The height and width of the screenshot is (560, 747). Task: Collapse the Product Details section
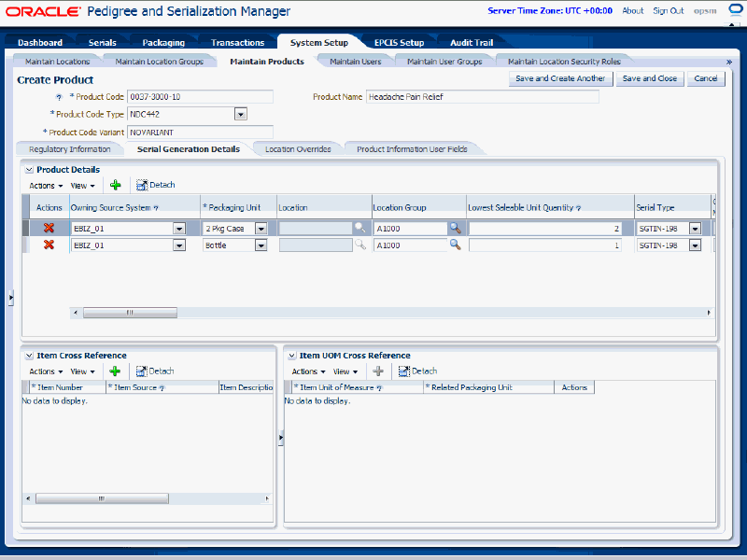[x=29, y=170]
